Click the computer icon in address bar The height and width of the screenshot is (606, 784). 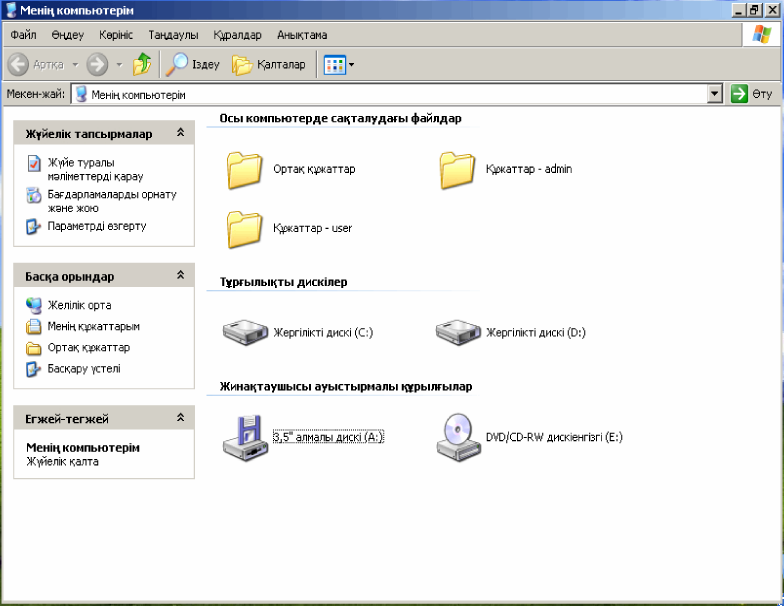82,94
